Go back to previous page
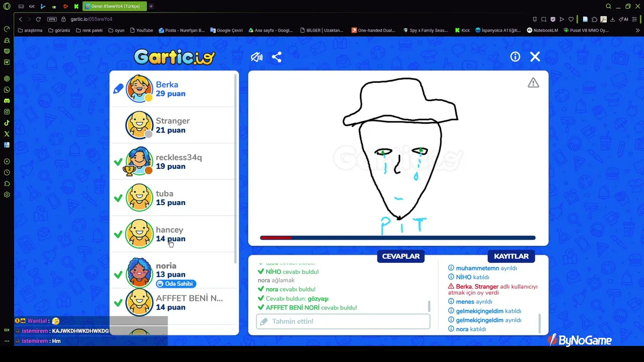The image size is (644, 362). pyautogui.click(x=20, y=19)
